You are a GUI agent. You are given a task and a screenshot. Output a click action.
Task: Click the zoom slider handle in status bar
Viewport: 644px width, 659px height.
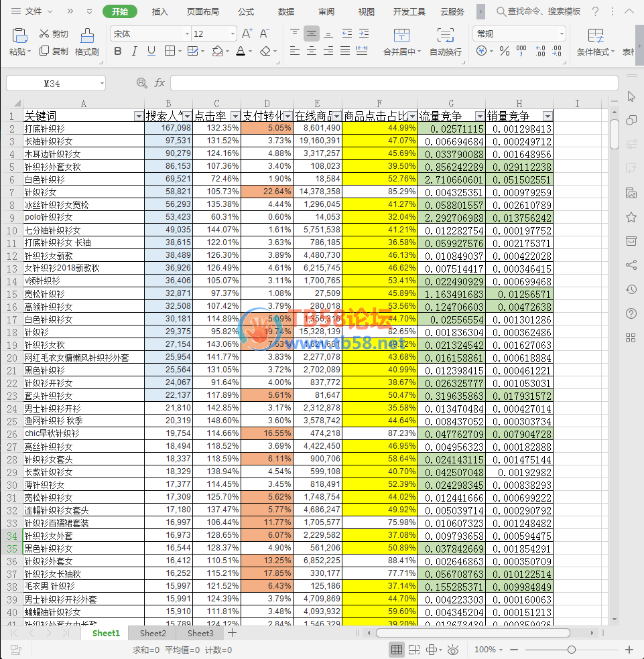pyautogui.click(x=571, y=650)
